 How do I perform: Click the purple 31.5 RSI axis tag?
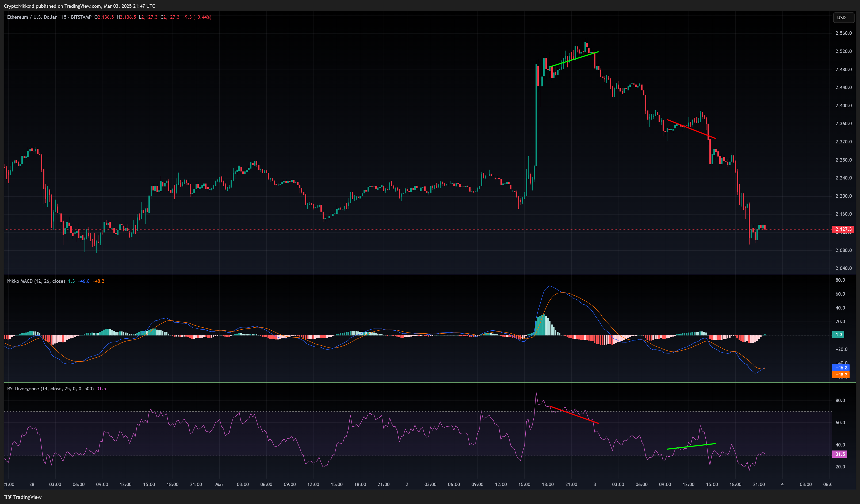840,454
